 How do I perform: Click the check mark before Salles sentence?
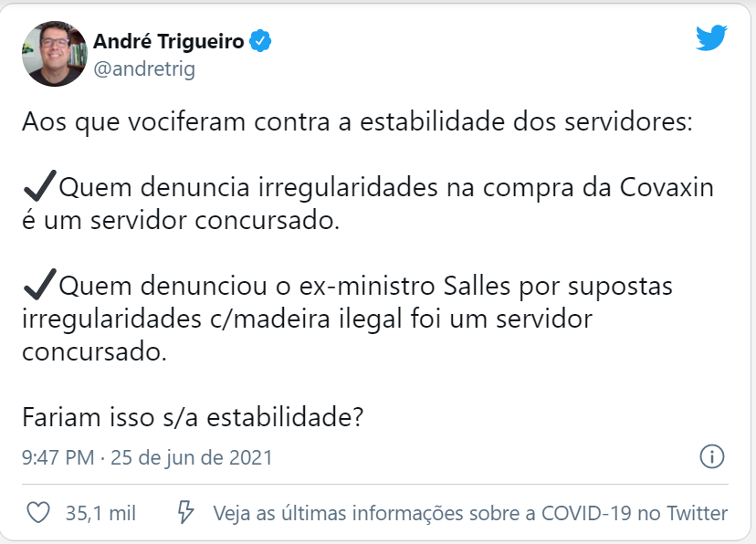coord(39,284)
